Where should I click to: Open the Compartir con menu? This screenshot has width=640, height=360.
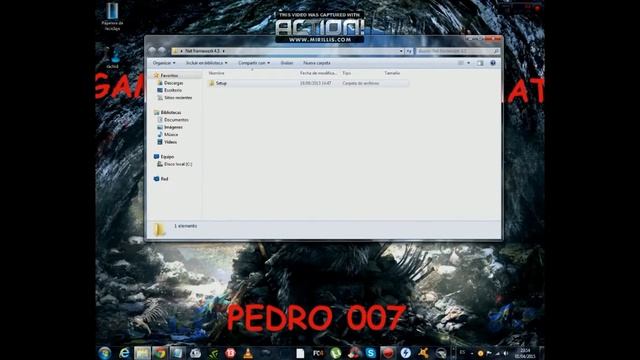pyautogui.click(x=254, y=63)
